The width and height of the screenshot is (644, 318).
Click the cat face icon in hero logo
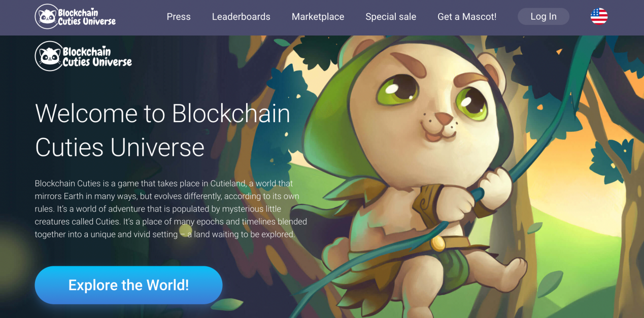tap(49, 56)
